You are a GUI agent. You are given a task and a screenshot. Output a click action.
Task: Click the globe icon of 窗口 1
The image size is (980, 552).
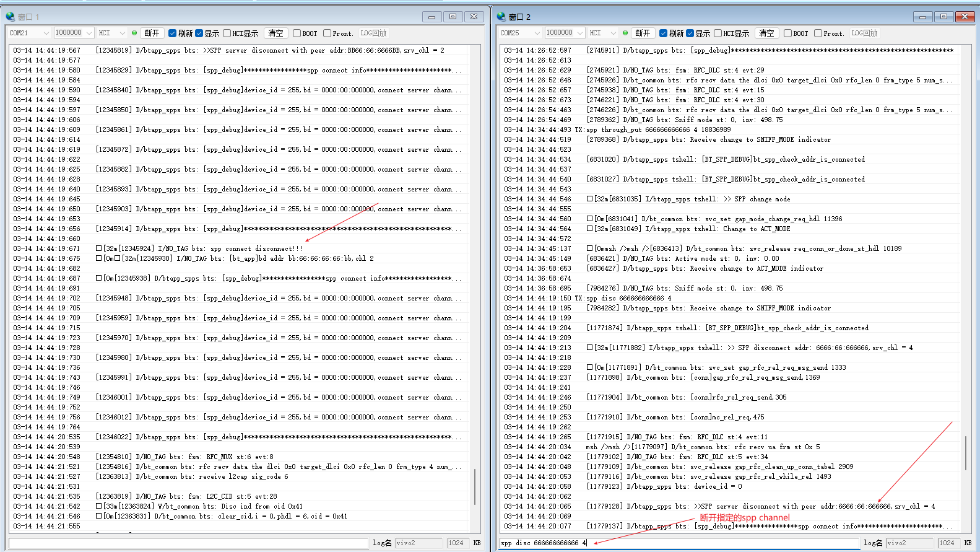[x=11, y=17]
